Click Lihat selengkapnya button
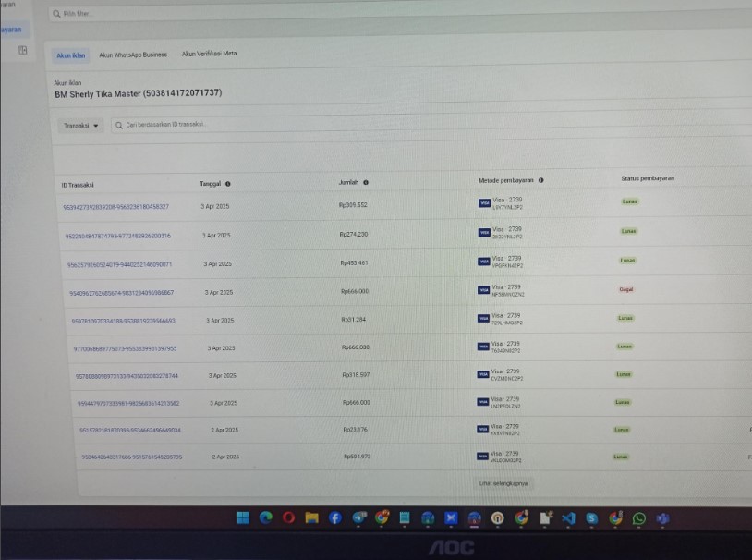 [x=503, y=483]
